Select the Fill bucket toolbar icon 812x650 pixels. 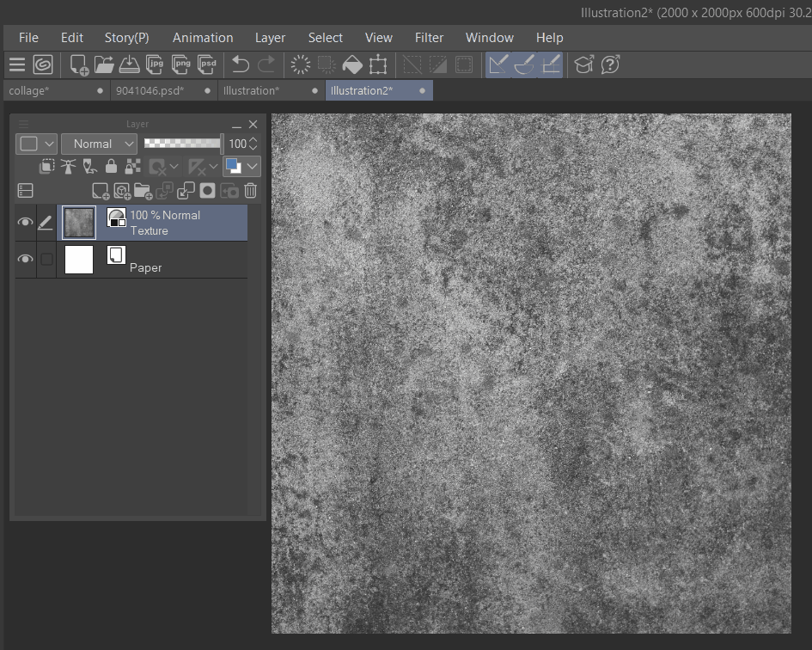[351, 64]
